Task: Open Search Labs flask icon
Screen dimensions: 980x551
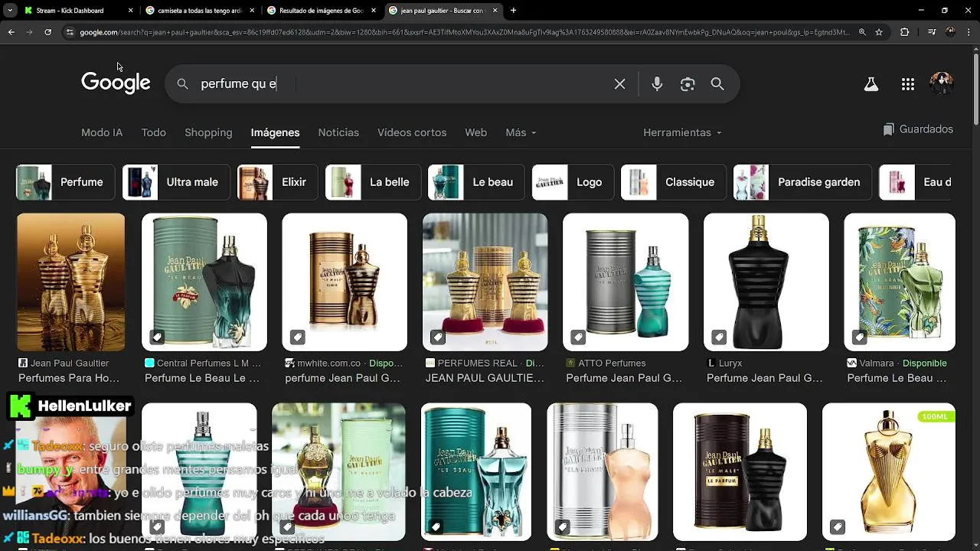Action: click(x=871, y=84)
